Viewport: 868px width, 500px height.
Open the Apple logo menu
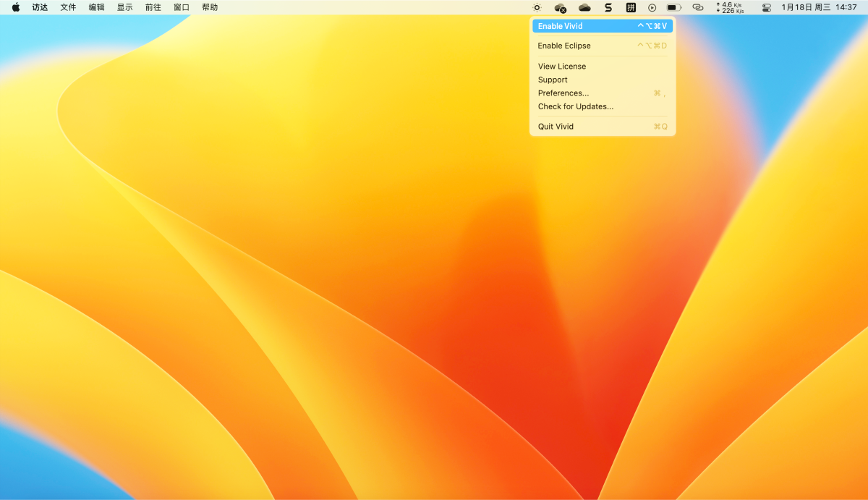pos(16,7)
